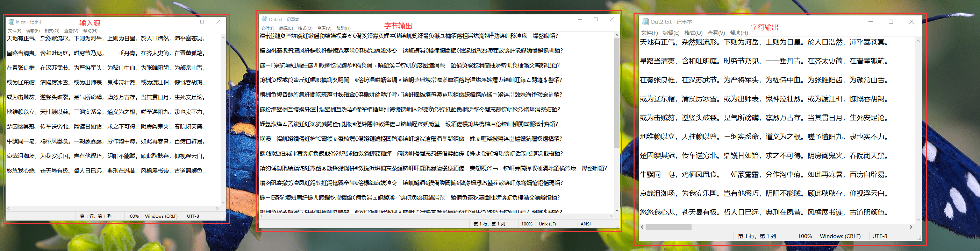
Task: Open 编辑(E) menu in Out.txt window
Action: pyautogui.click(x=286, y=28)
